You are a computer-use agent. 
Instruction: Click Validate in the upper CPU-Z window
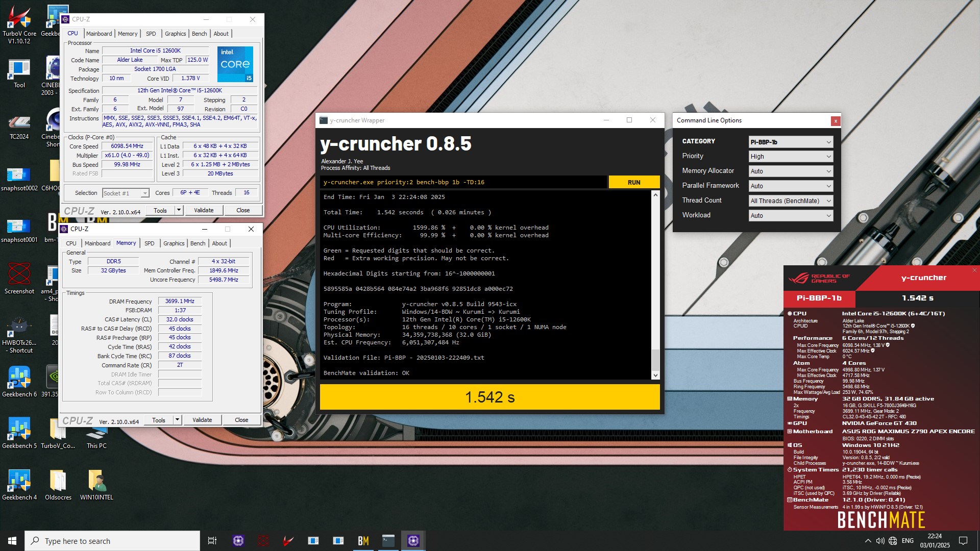pyautogui.click(x=204, y=210)
